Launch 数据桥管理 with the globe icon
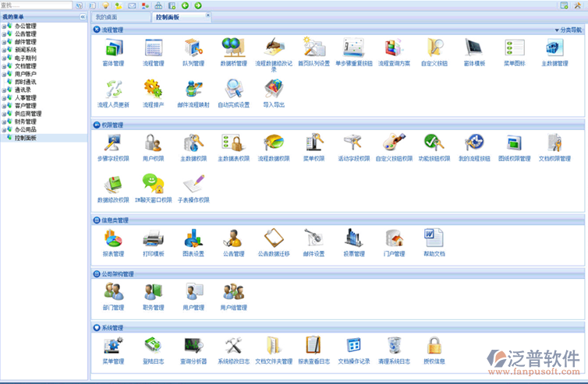 coord(234,48)
